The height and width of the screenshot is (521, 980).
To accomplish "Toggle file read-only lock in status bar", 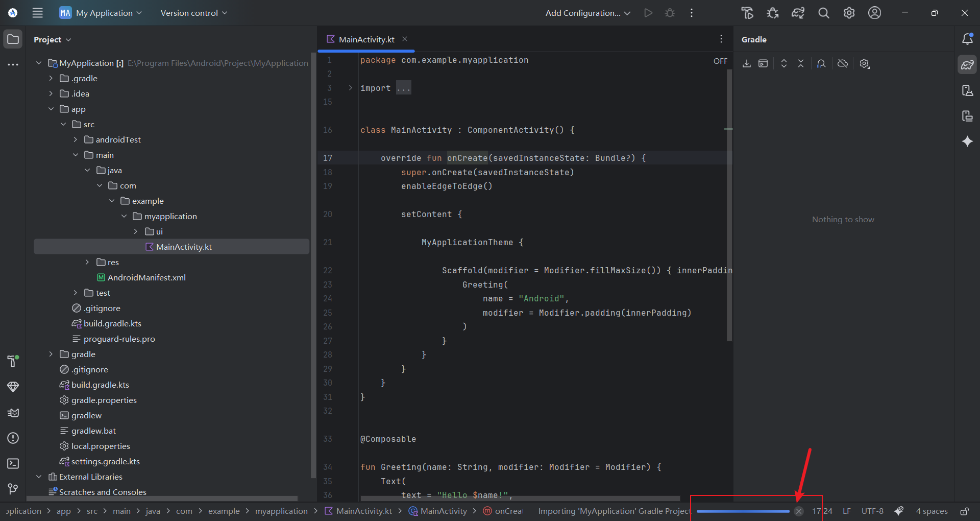I will (964, 511).
